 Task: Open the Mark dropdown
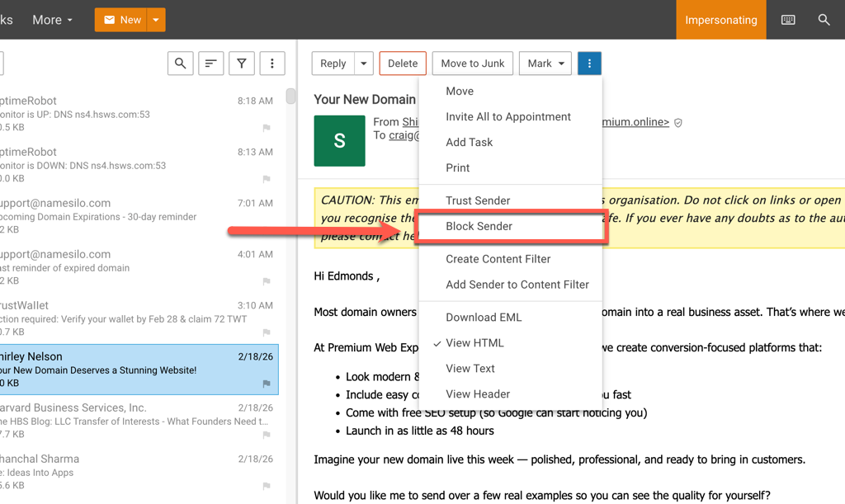point(545,64)
